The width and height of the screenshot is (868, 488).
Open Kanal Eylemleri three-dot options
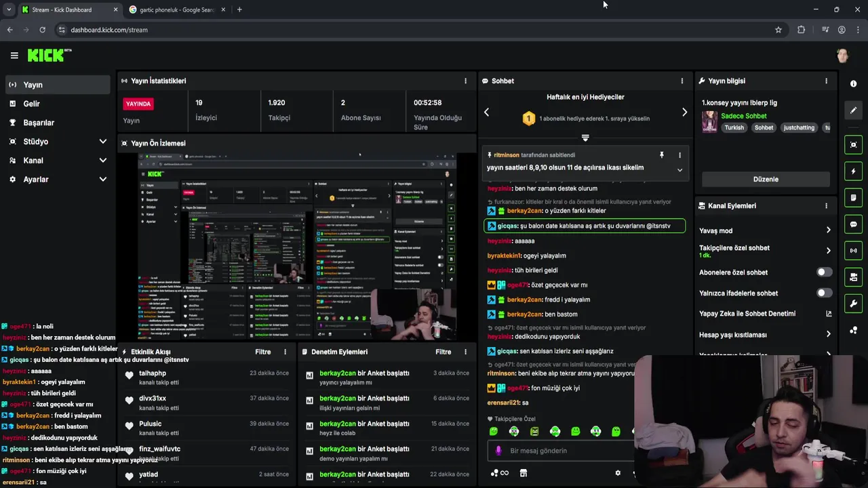(x=826, y=205)
